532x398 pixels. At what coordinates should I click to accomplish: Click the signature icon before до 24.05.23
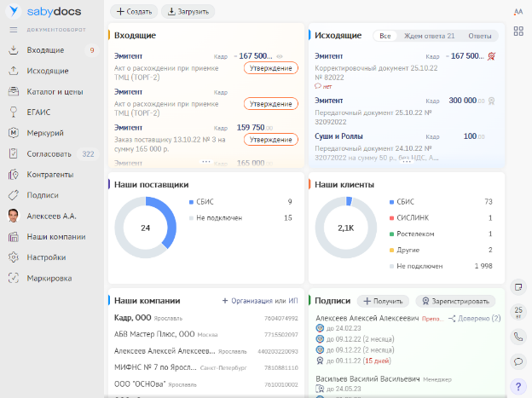pyautogui.click(x=320, y=389)
